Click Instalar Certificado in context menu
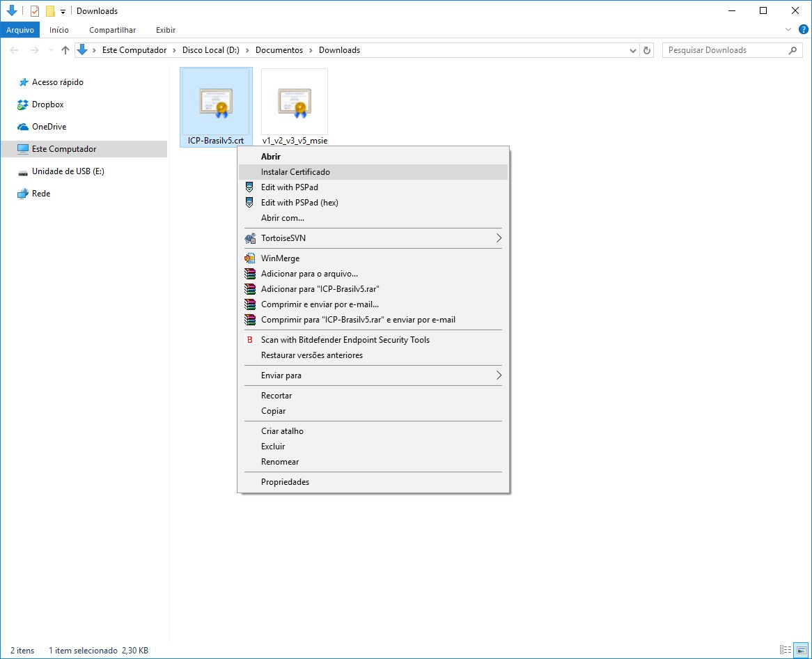This screenshot has height=659, width=812. coord(295,172)
